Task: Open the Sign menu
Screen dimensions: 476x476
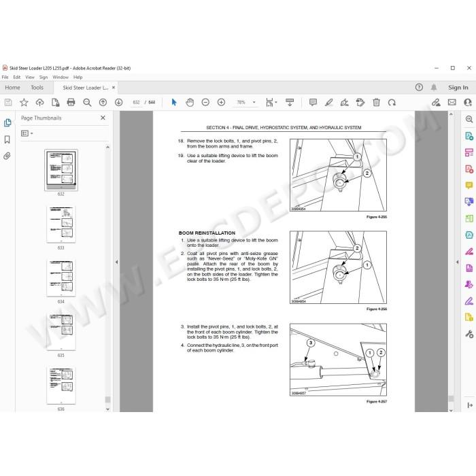Action: [44, 77]
